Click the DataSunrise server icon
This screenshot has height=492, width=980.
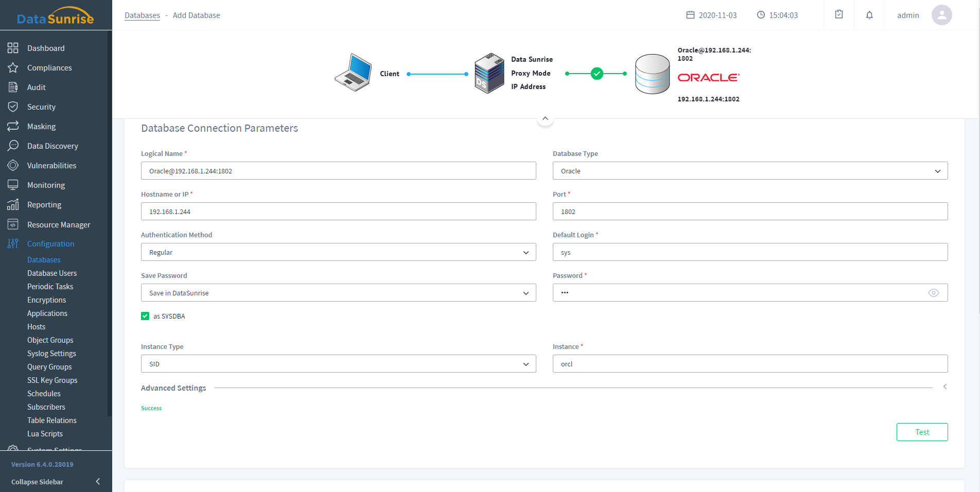[489, 73]
